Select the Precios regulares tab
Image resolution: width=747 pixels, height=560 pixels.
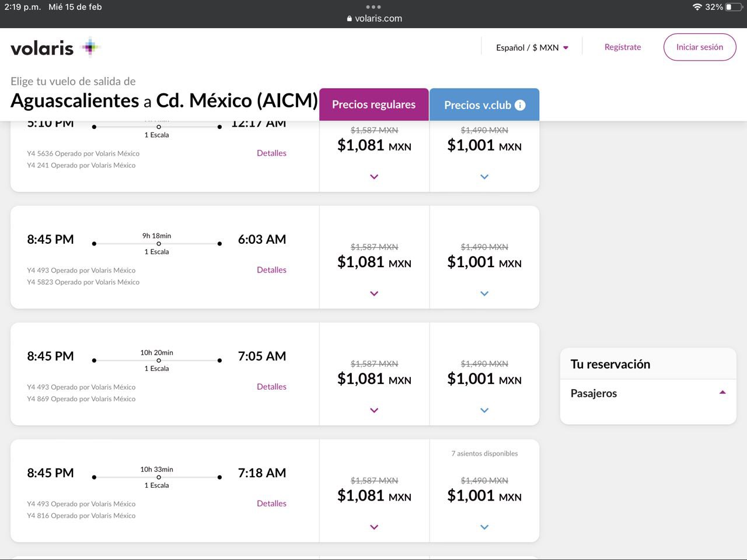[x=373, y=104]
